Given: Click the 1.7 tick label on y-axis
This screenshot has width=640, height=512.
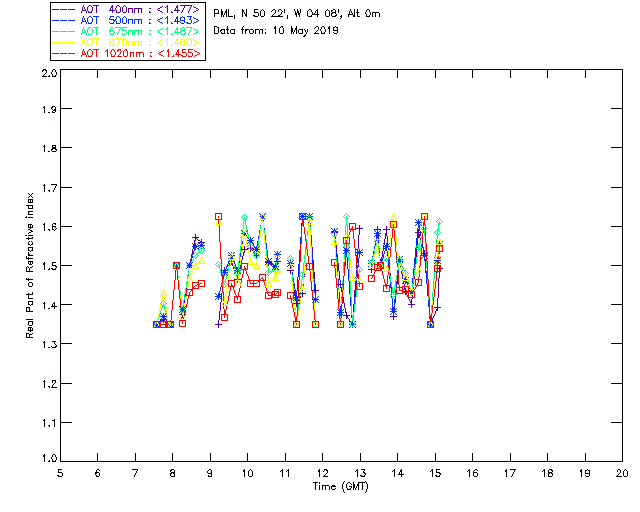Looking at the screenshot, I should (47, 188).
